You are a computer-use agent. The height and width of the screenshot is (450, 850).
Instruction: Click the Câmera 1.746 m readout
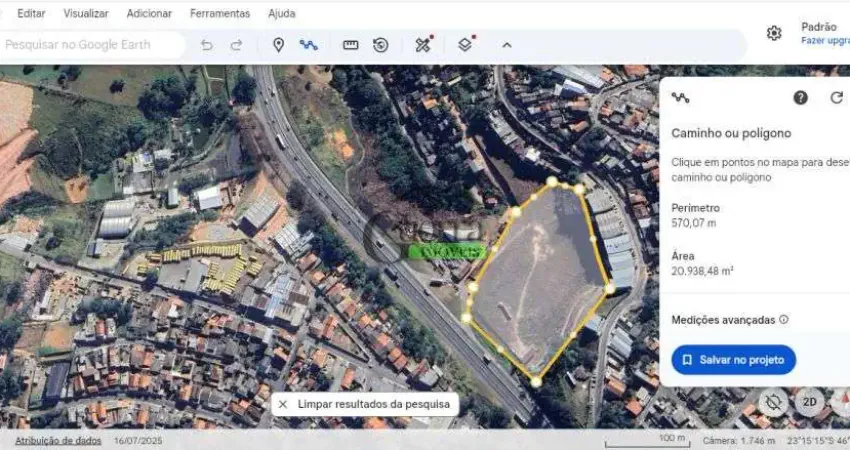click(x=739, y=441)
